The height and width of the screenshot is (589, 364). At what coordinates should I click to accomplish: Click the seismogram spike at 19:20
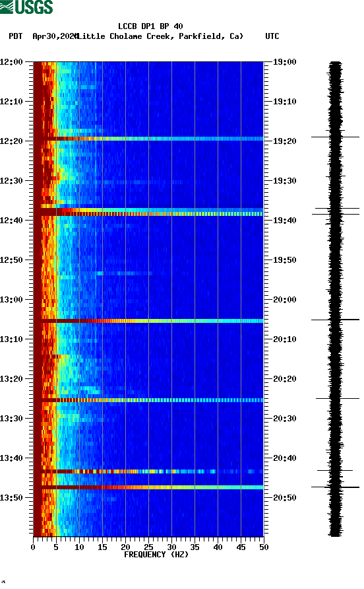point(335,137)
